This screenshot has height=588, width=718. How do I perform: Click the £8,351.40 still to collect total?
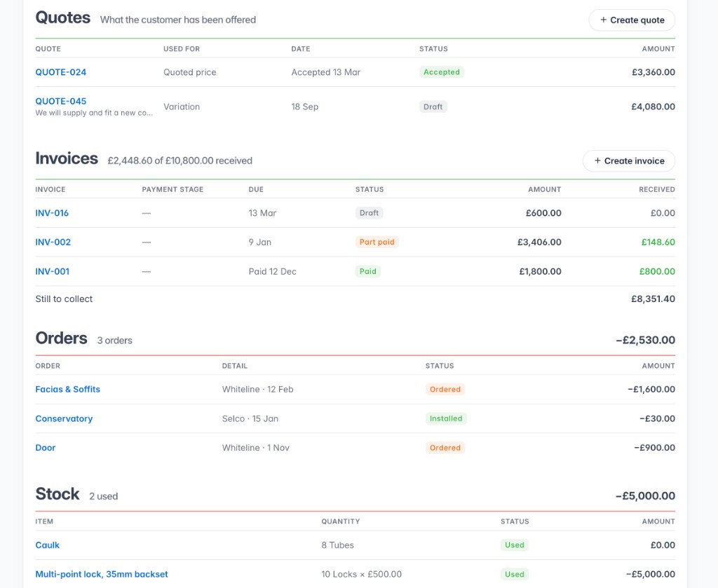[653, 299]
